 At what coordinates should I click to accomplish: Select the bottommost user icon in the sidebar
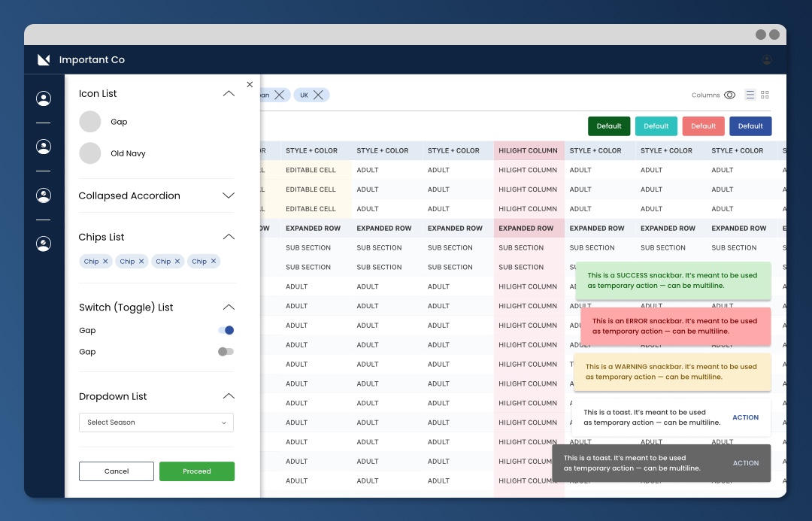pos(44,244)
